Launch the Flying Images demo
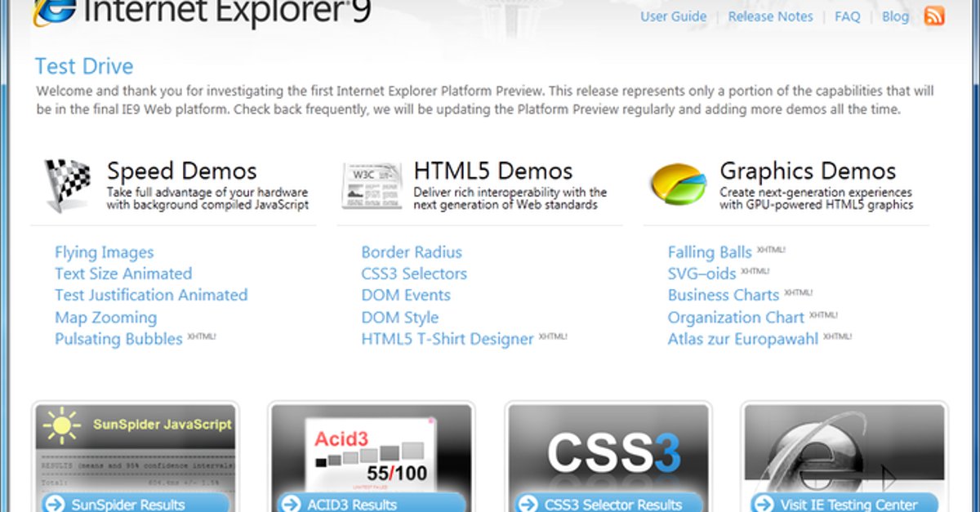980x512 pixels. click(x=104, y=252)
